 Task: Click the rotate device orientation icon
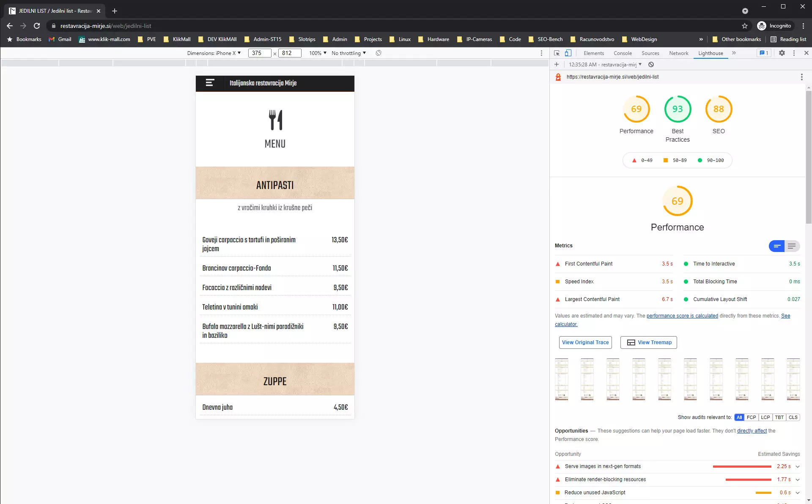tap(379, 53)
